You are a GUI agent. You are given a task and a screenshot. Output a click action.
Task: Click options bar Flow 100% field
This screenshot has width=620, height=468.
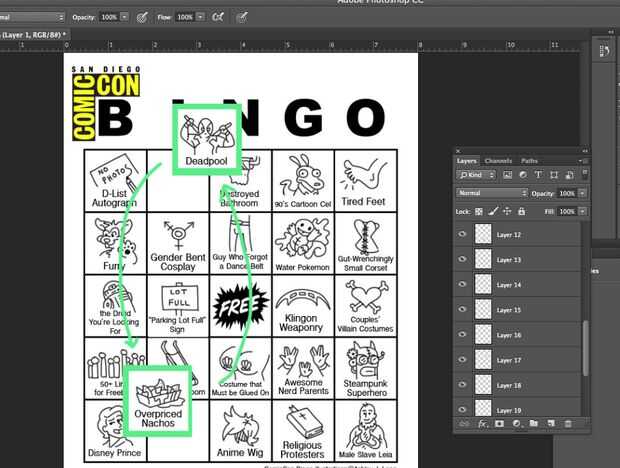click(185, 17)
